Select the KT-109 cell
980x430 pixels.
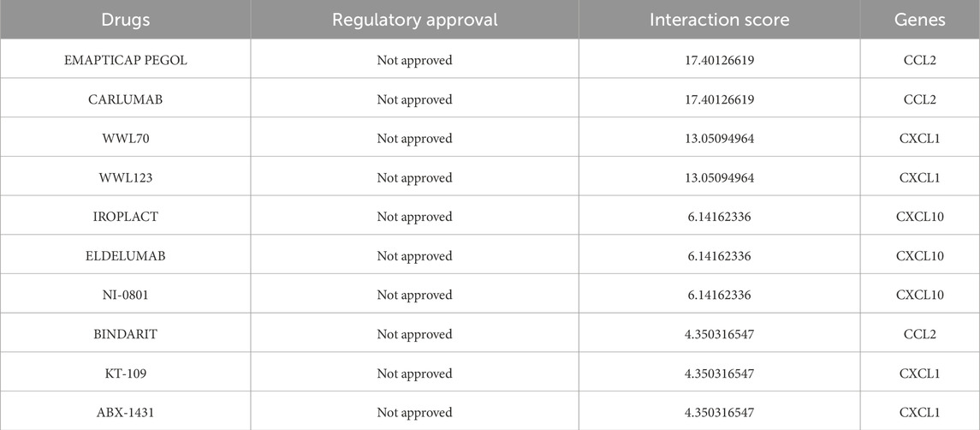(x=125, y=373)
